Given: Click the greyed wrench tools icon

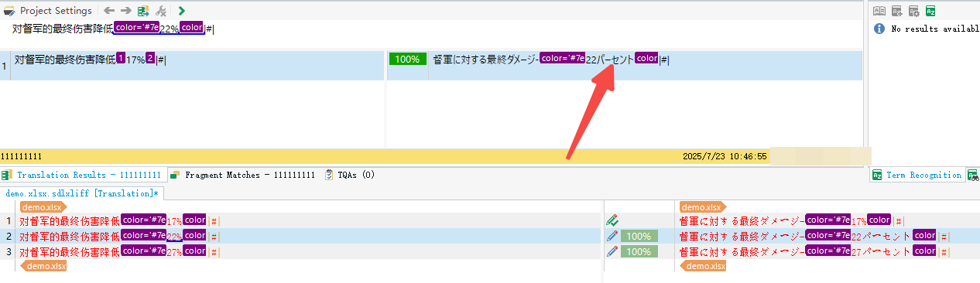Looking at the screenshot, I should [161, 11].
